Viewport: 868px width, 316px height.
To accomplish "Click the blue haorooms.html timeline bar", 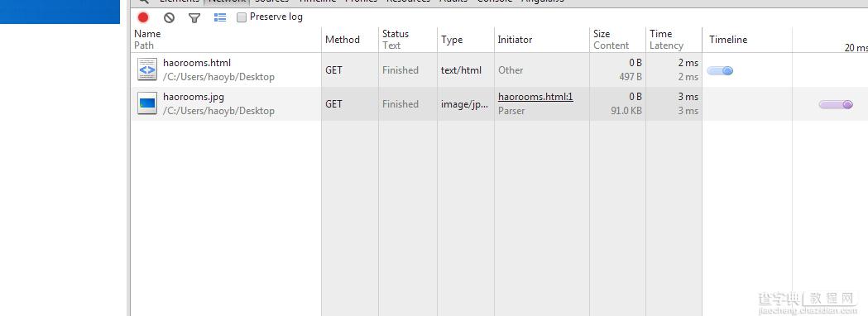I will pos(720,70).
